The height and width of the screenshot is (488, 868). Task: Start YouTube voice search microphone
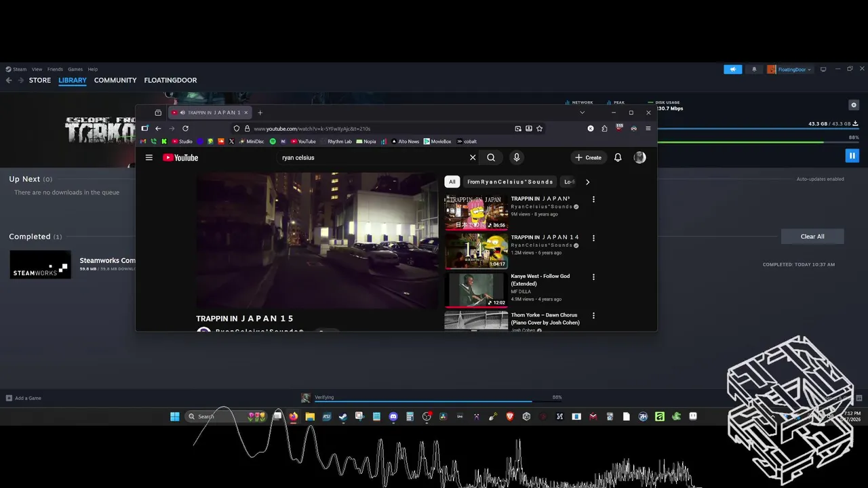tap(516, 157)
